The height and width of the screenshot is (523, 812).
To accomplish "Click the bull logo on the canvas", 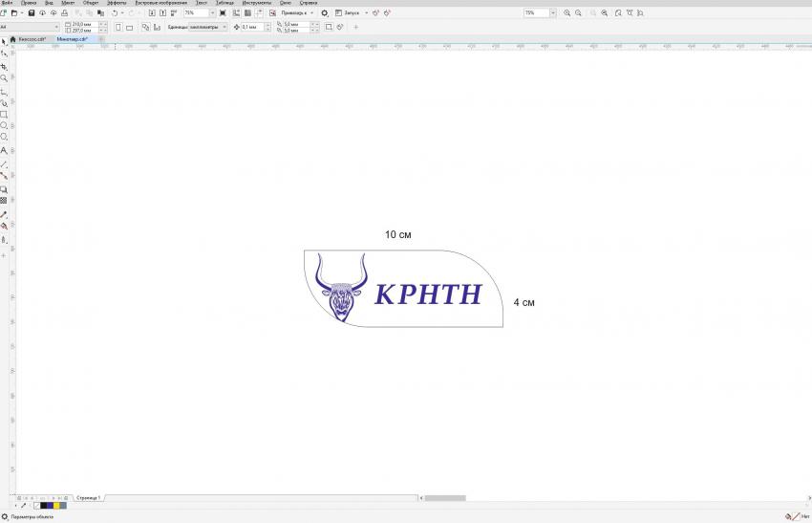I will click(x=341, y=288).
